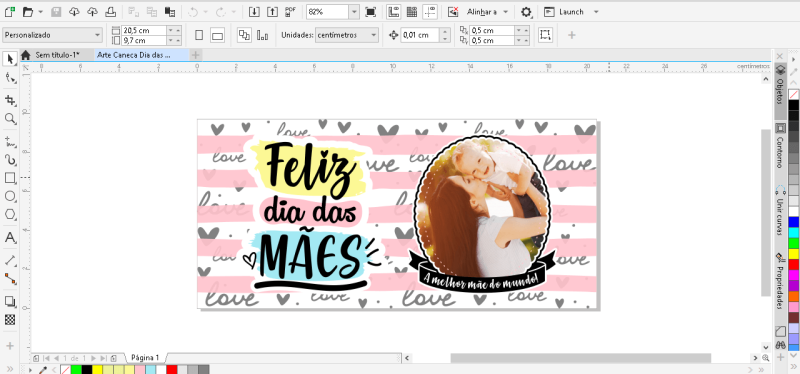Apply page size to all pages
Image resolution: width=800 pixels, height=374 pixels.
pyautogui.click(x=244, y=35)
